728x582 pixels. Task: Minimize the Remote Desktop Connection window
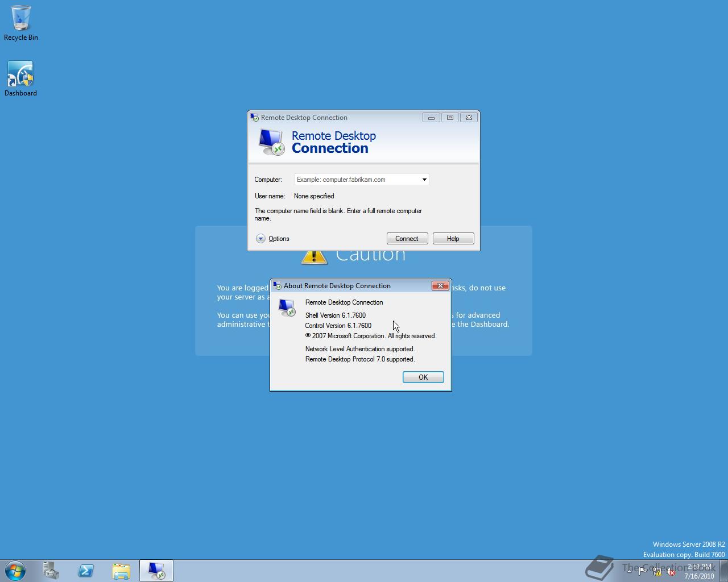(x=431, y=118)
